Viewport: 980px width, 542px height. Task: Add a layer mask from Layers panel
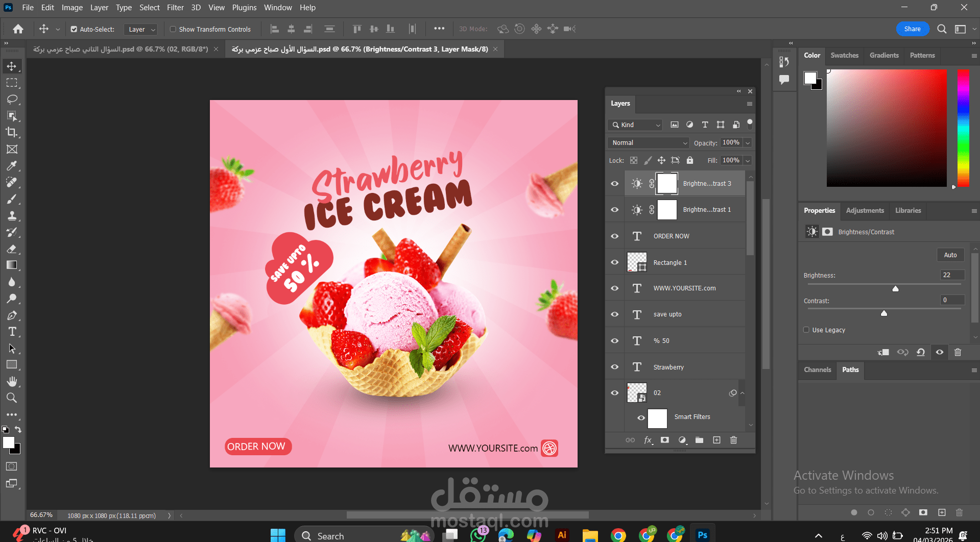pyautogui.click(x=664, y=440)
